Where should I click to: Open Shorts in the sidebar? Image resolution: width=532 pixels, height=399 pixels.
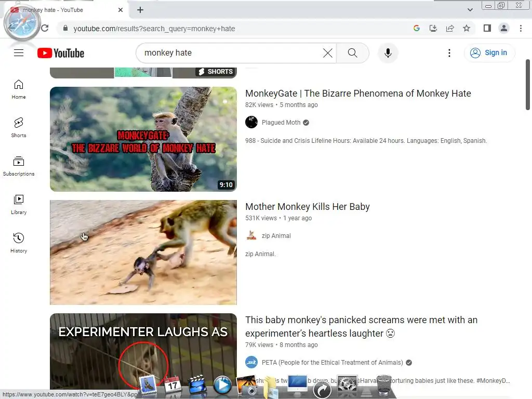(x=19, y=128)
